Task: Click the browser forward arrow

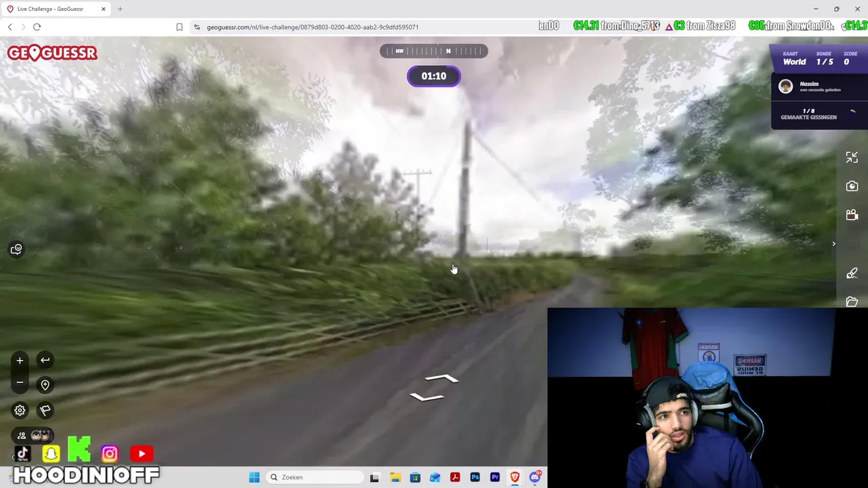Action: click(x=23, y=27)
